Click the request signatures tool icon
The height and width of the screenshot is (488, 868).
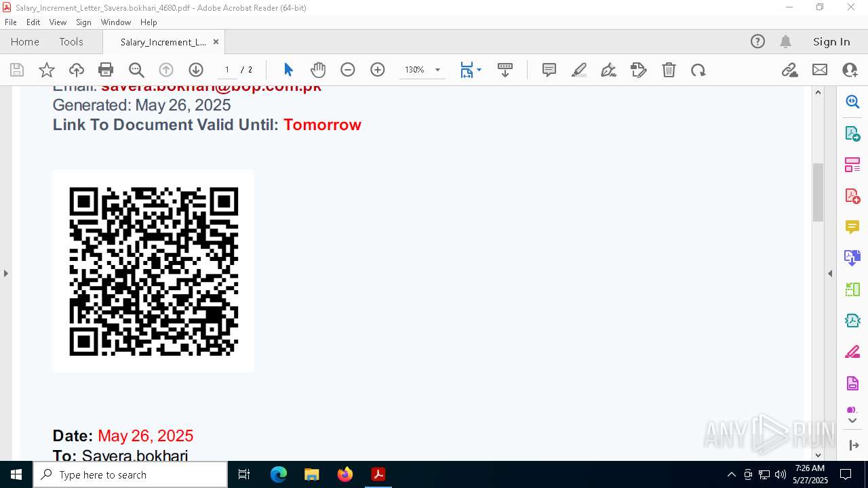639,70
